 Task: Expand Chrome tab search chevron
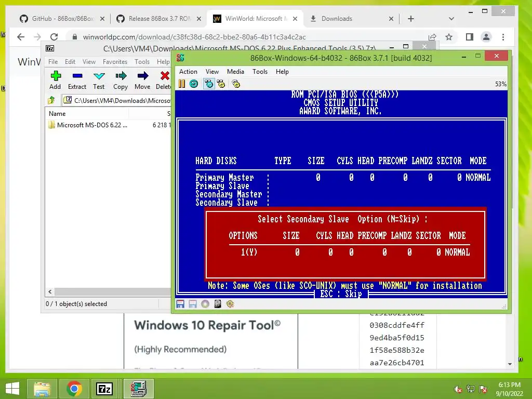click(x=451, y=19)
